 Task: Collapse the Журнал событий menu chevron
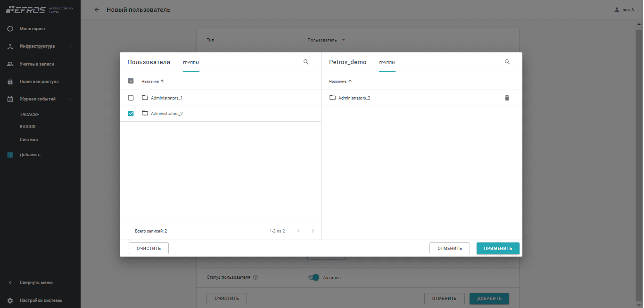(x=70, y=99)
